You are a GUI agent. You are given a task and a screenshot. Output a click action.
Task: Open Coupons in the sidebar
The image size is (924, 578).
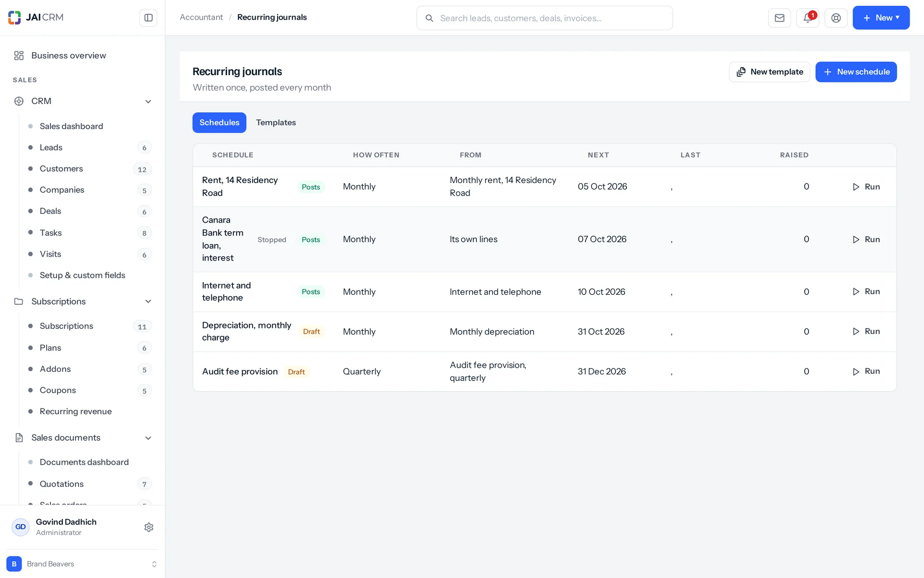tap(90, 390)
